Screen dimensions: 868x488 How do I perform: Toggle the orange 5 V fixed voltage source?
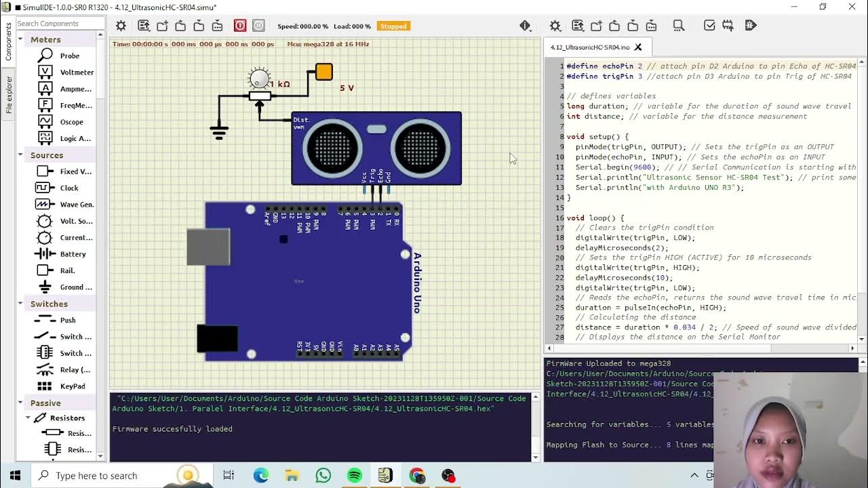[324, 71]
